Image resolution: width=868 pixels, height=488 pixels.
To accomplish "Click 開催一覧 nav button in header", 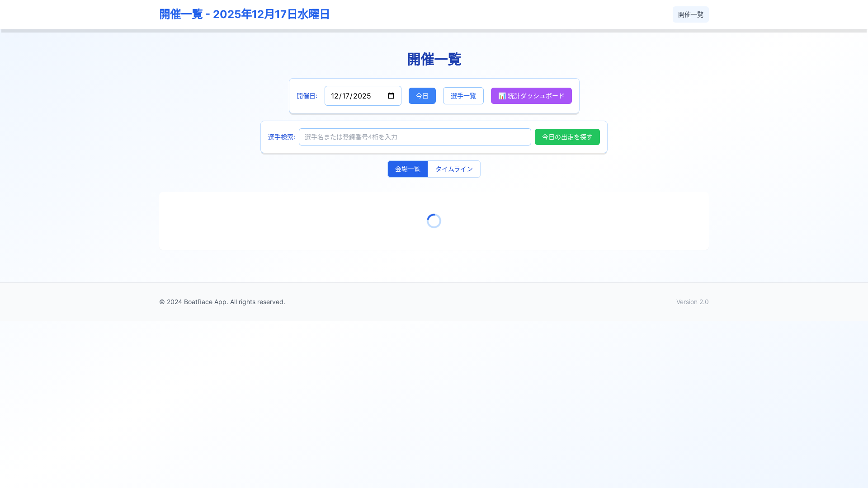I will coord(690,14).
